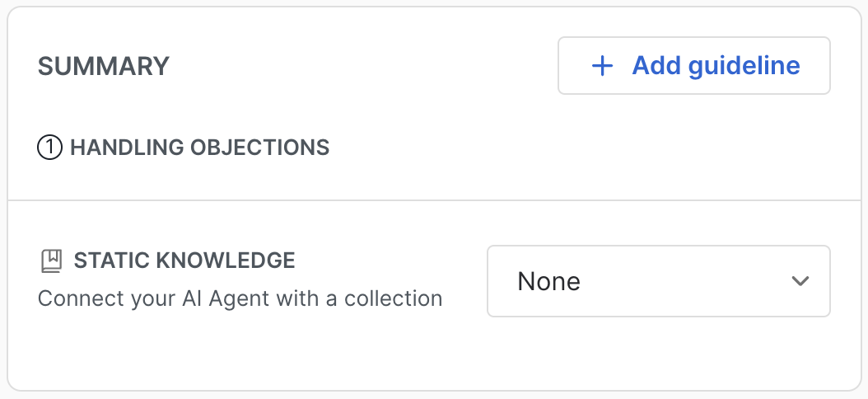Expand the collection list via down chevron
The image size is (868, 399).
pos(799,281)
